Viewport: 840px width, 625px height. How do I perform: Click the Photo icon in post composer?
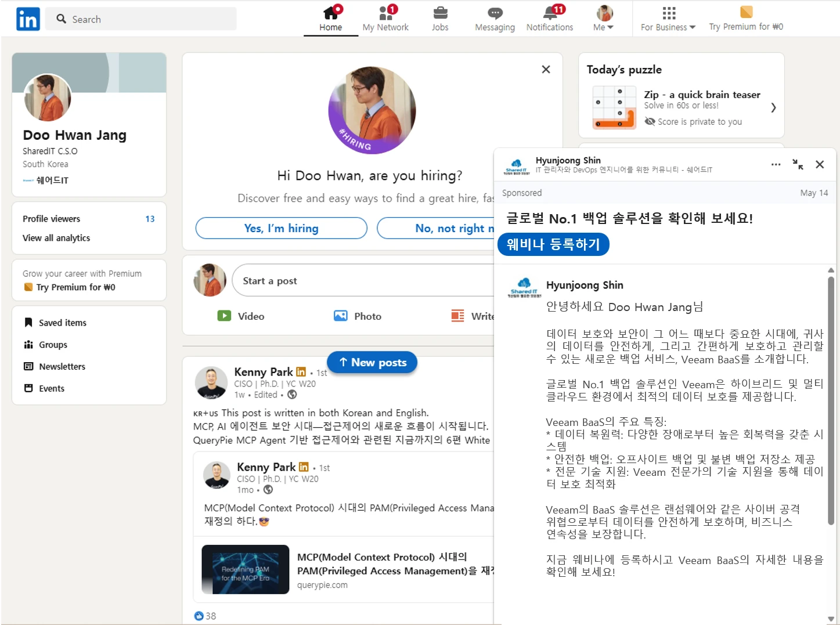(x=340, y=316)
